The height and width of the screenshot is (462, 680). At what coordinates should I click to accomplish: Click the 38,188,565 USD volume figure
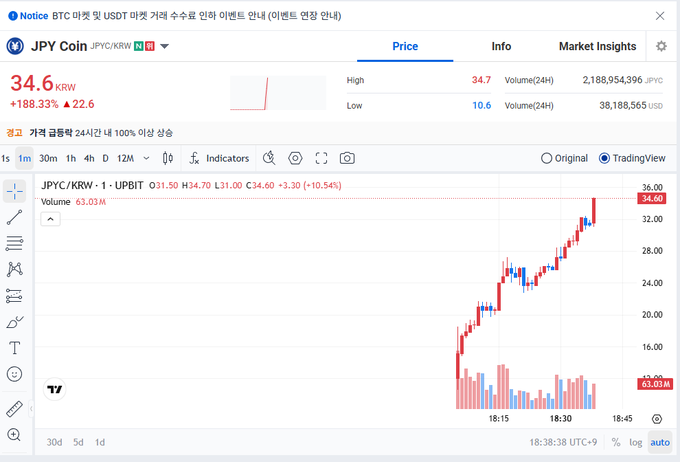[x=623, y=105]
